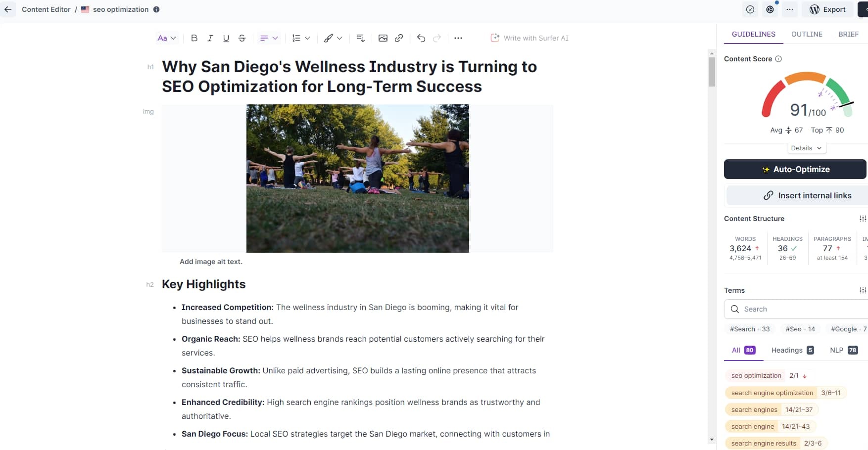This screenshot has height=450, width=868.
Task: Start Write with Surfer AI
Action: (x=530, y=38)
